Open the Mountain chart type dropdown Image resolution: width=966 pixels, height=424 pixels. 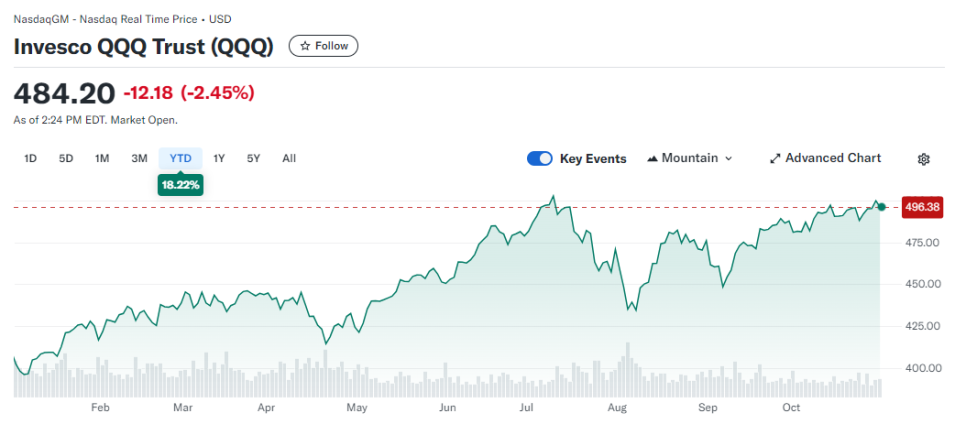689,158
